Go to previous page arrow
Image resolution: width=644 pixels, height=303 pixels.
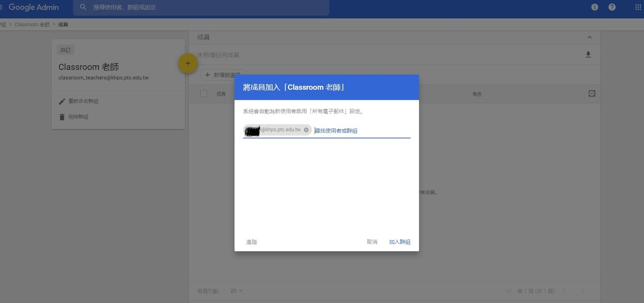point(564,291)
